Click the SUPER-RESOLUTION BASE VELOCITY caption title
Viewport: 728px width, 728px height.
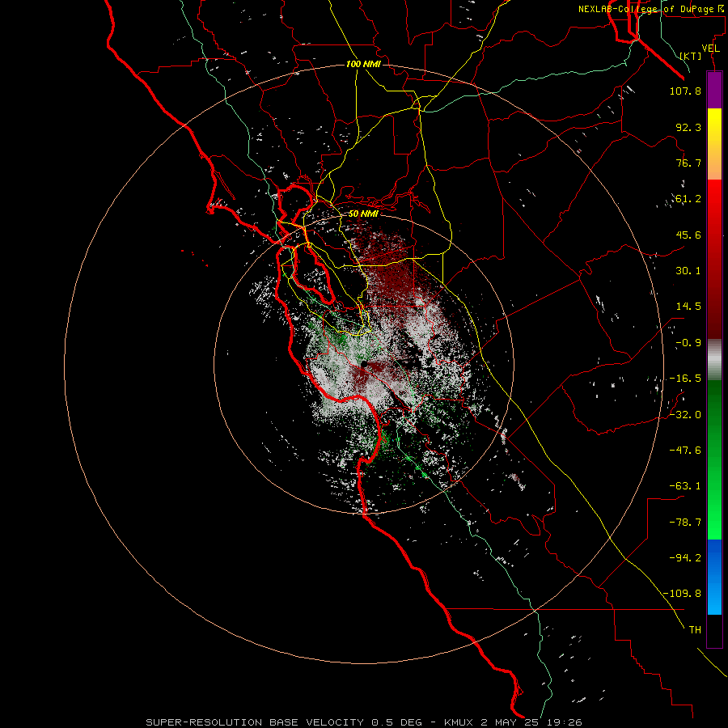[x=256, y=722]
